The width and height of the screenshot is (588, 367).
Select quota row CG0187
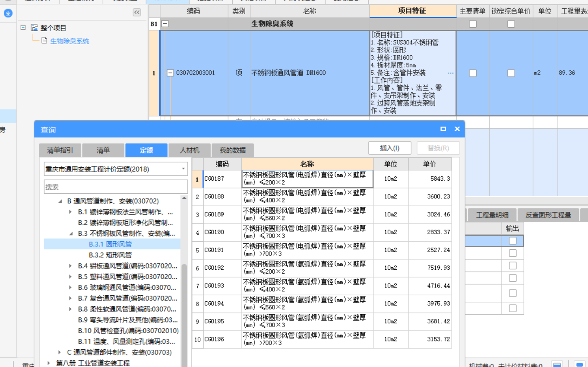tap(322, 179)
